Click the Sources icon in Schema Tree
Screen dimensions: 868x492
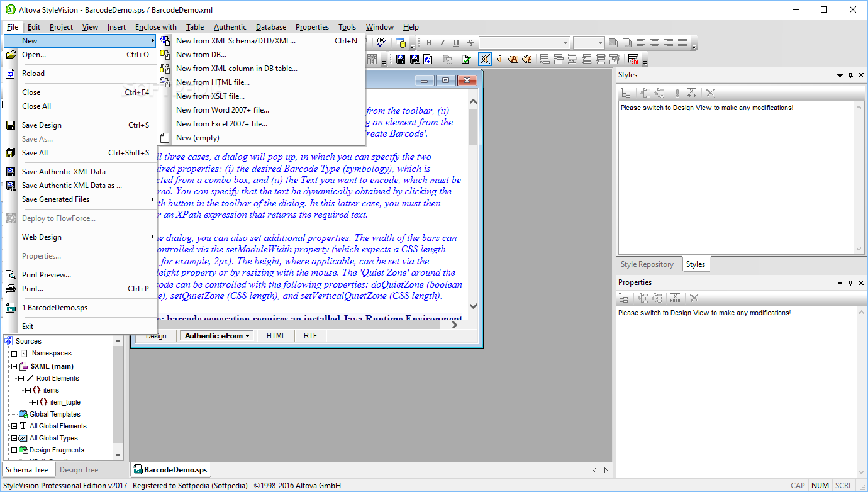coord(9,341)
